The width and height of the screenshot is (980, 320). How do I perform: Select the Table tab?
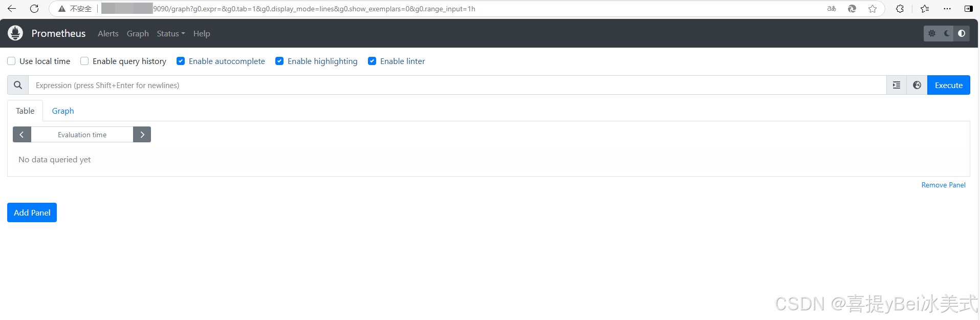point(25,111)
